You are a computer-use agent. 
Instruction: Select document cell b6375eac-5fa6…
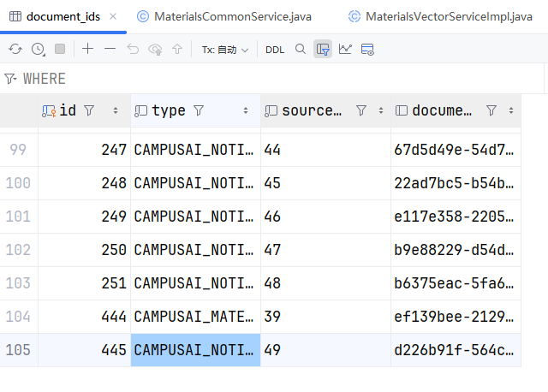point(456,283)
